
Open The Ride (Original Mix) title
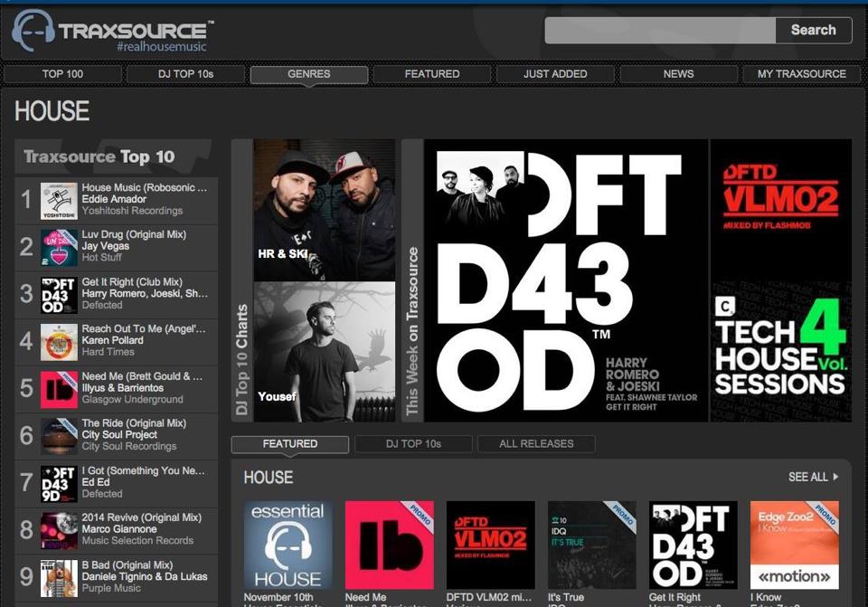tap(134, 423)
